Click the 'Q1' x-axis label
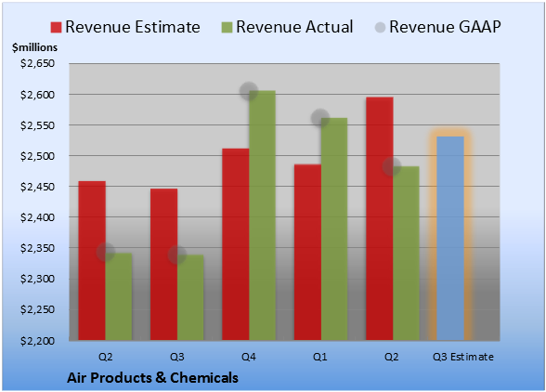This screenshot has width=546, height=392. pos(320,357)
